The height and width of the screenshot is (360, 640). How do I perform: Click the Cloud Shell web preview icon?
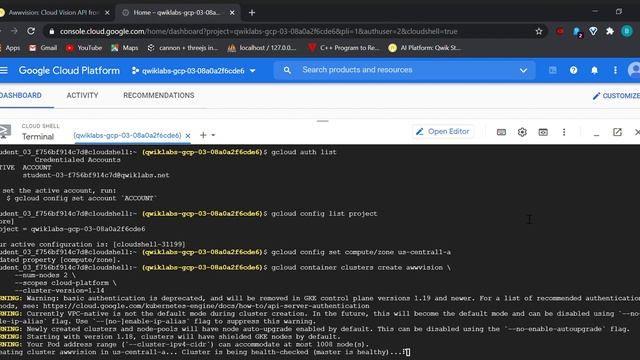click(x=543, y=132)
